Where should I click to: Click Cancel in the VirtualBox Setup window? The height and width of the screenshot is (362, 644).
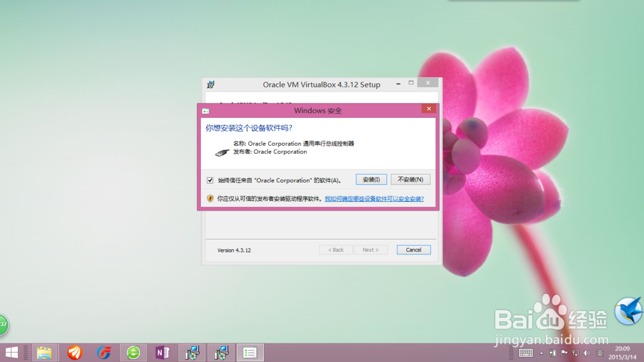[x=413, y=250]
